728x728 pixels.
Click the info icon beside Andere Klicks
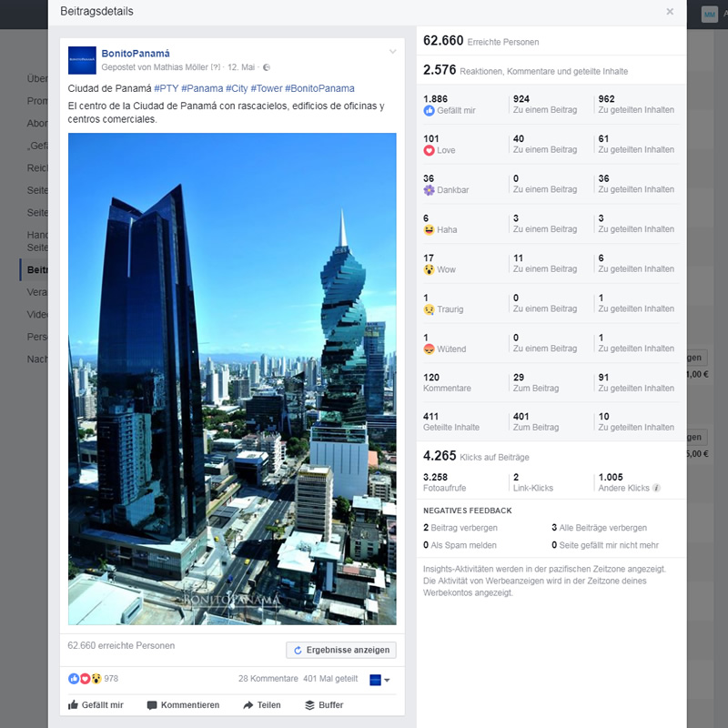point(656,489)
